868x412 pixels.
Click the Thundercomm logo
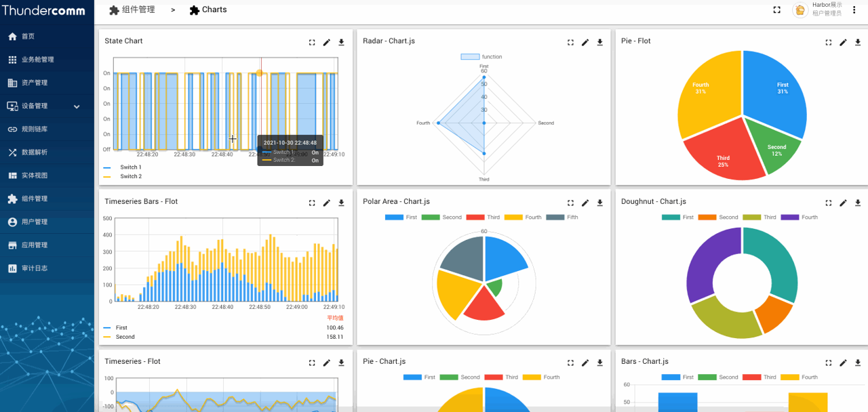pyautogui.click(x=43, y=11)
